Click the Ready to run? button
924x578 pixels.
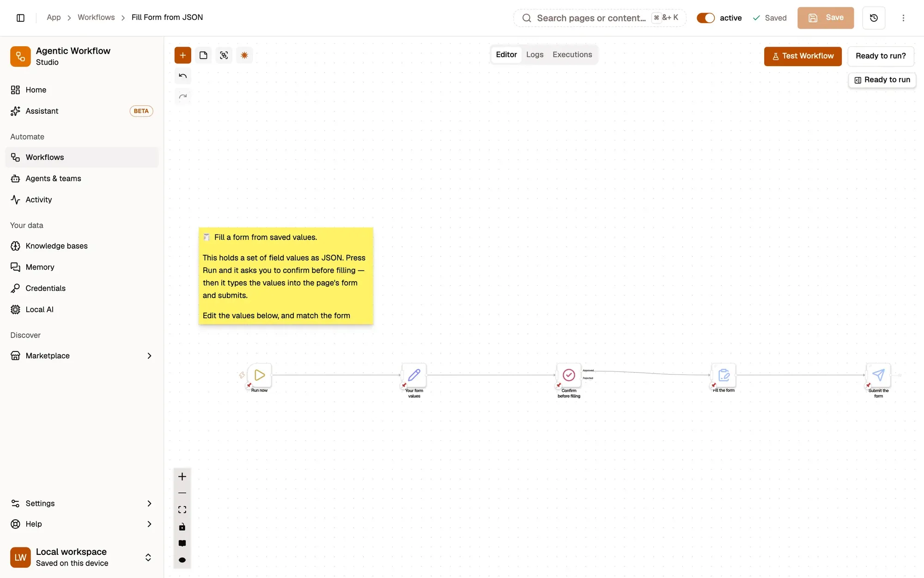coord(881,56)
